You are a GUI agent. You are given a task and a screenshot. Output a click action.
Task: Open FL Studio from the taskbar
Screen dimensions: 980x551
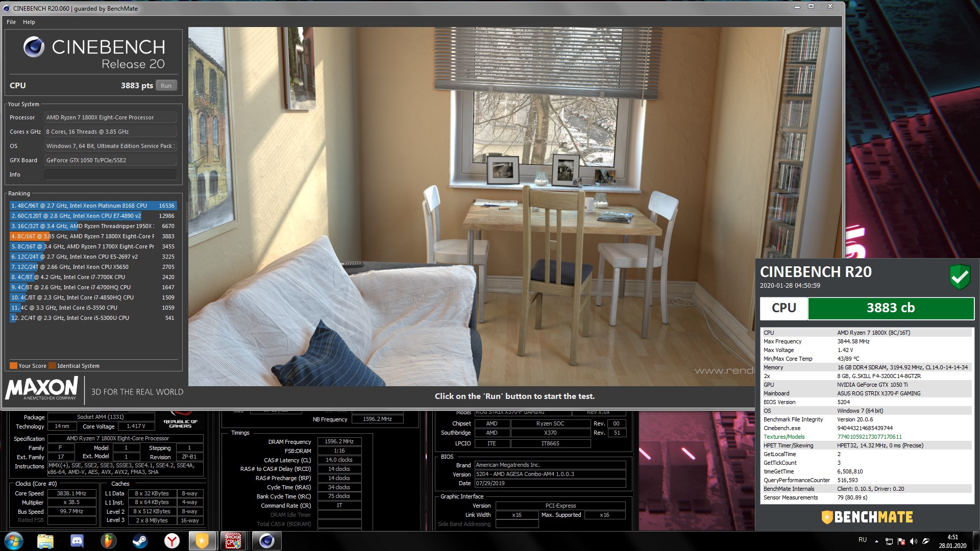(108, 541)
